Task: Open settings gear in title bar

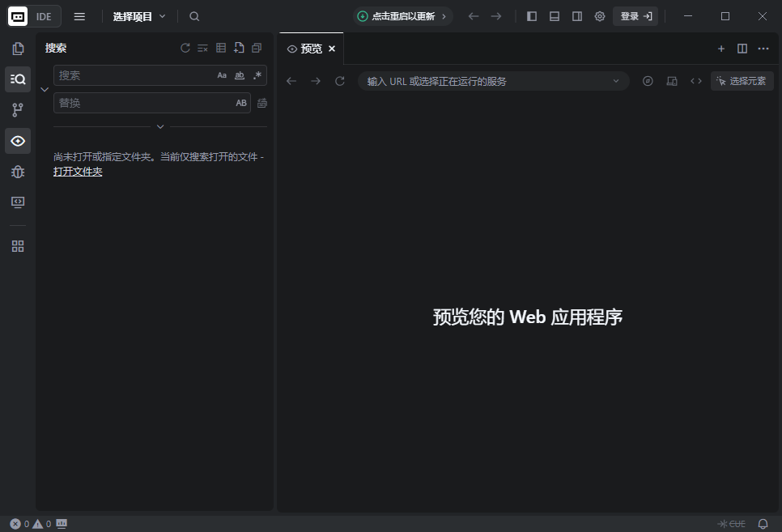Action: (600, 16)
